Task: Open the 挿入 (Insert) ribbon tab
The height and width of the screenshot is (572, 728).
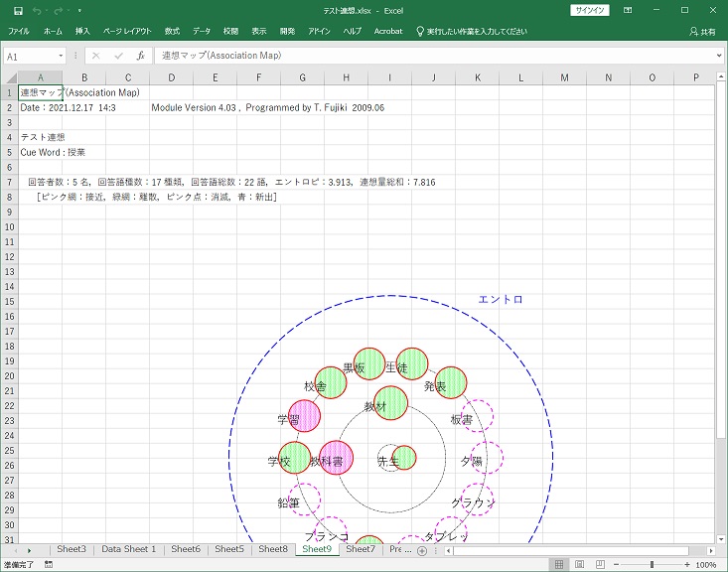Action: pos(82,32)
